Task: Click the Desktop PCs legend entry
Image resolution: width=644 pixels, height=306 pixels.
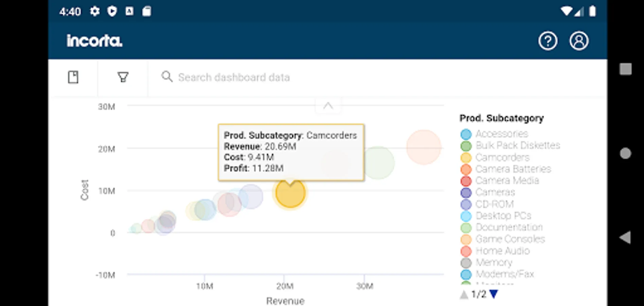Action: 503,216
